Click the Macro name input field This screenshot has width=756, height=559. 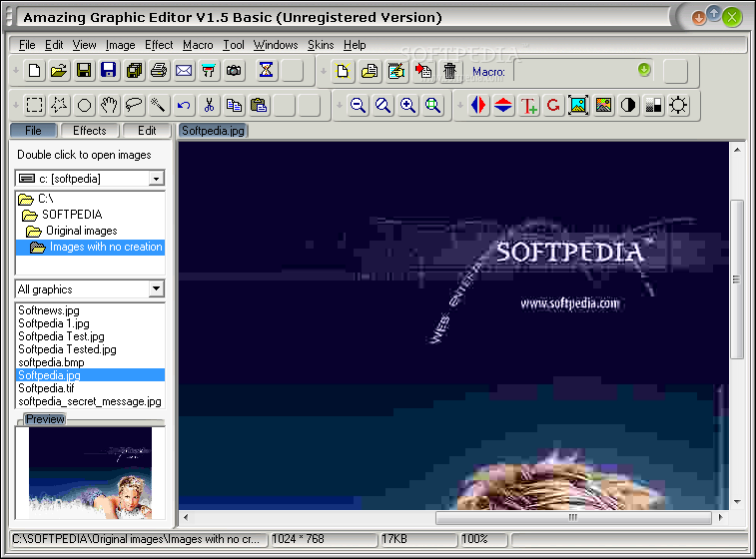click(x=574, y=71)
